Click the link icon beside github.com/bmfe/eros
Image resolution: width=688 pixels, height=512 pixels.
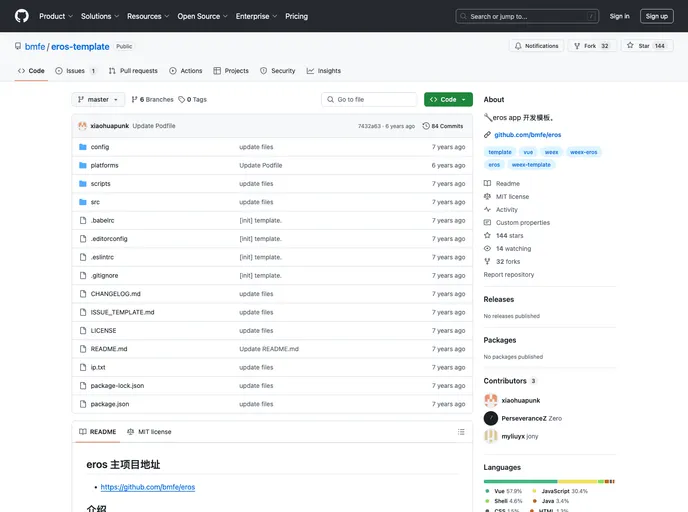click(487, 135)
